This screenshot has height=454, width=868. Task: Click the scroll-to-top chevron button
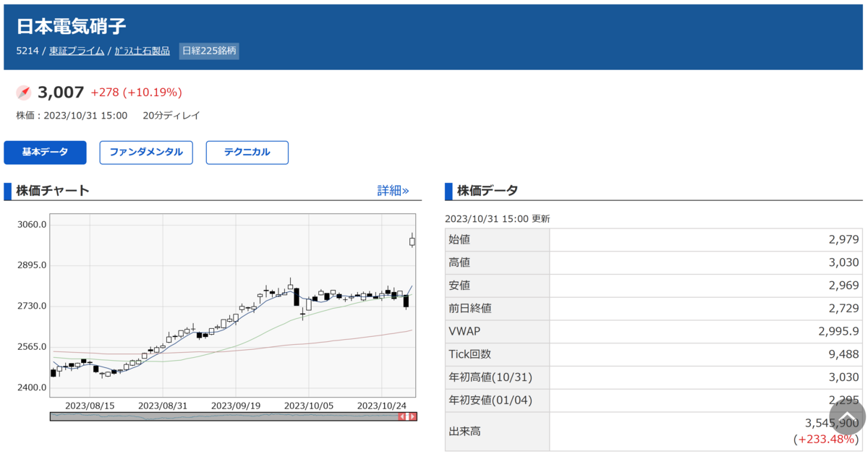(x=847, y=416)
